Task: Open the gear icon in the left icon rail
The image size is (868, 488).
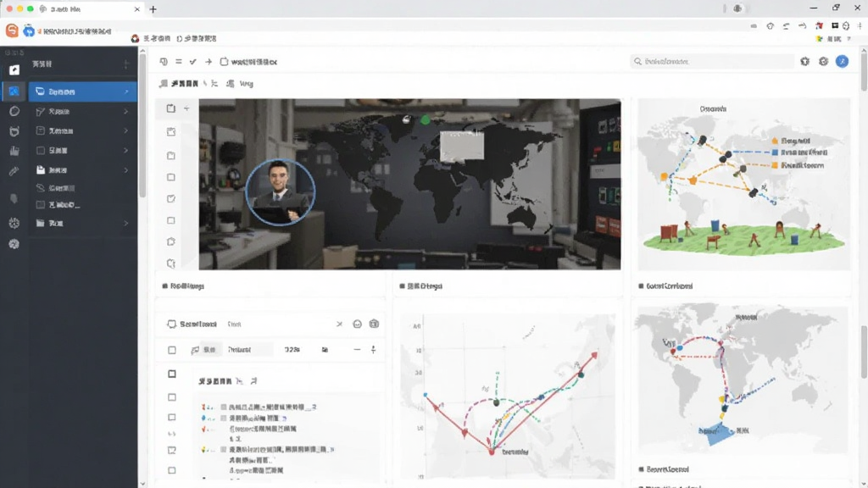Action: tap(14, 223)
